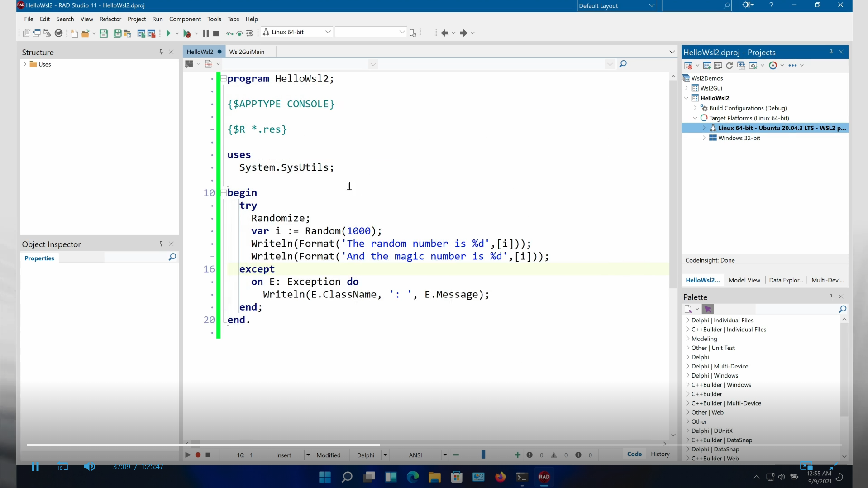Open the Data Explorer tab

pos(786,280)
